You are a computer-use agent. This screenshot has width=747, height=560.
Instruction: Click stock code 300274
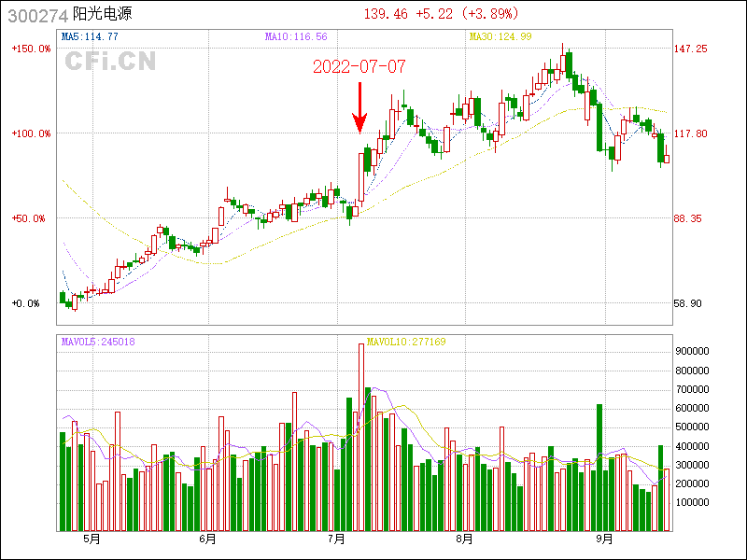pyautogui.click(x=37, y=15)
